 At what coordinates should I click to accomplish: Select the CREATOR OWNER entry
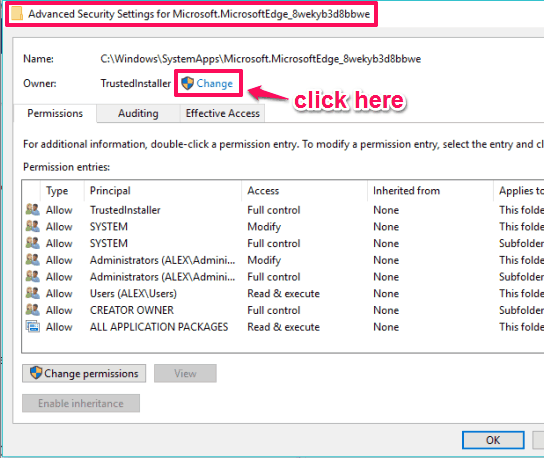point(283,310)
